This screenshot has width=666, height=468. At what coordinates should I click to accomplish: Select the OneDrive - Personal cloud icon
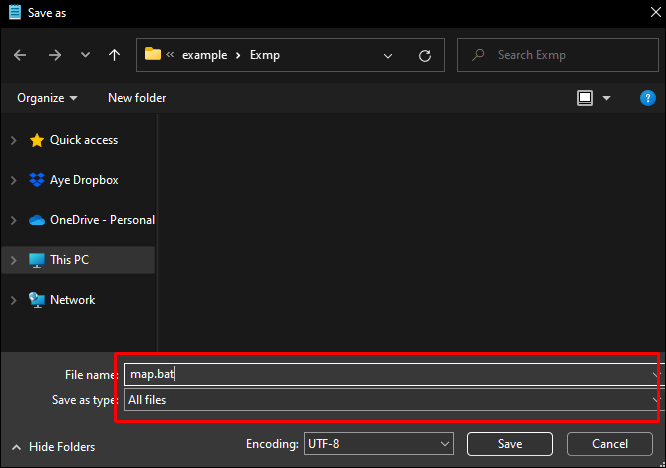point(37,220)
